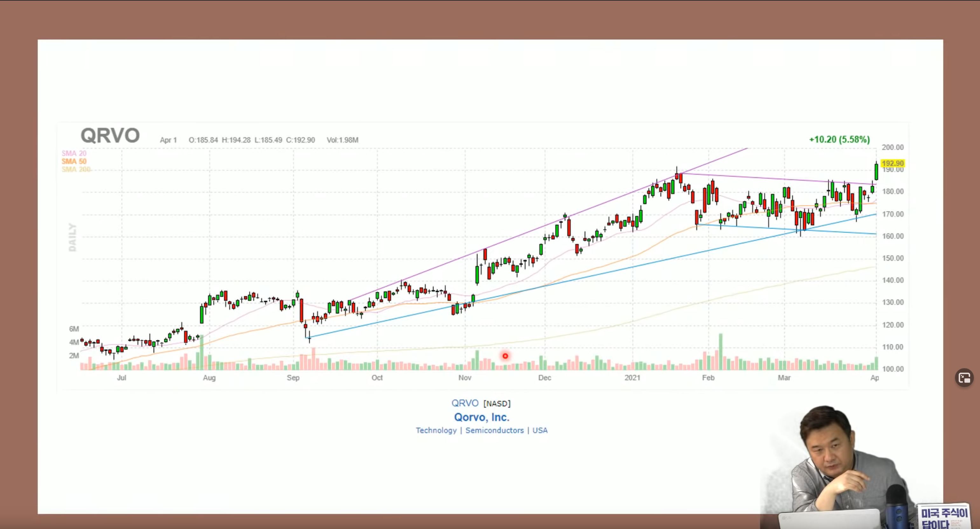Click the SMA 200 legend label
Image resolution: width=980 pixels, height=529 pixels.
[76, 169]
